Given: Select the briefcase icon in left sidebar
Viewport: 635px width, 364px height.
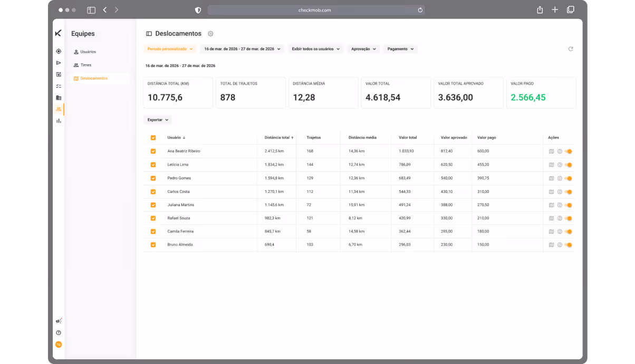Looking at the screenshot, I should (59, 97).
